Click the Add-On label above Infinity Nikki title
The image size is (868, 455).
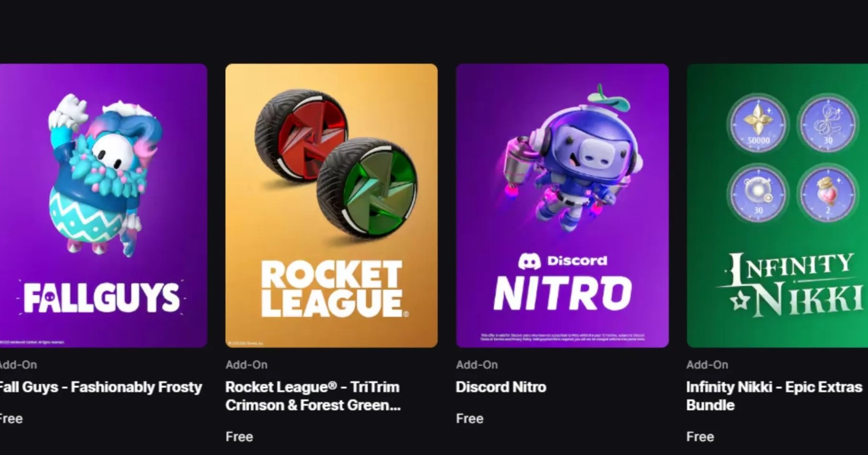click(x=707, y=365)
